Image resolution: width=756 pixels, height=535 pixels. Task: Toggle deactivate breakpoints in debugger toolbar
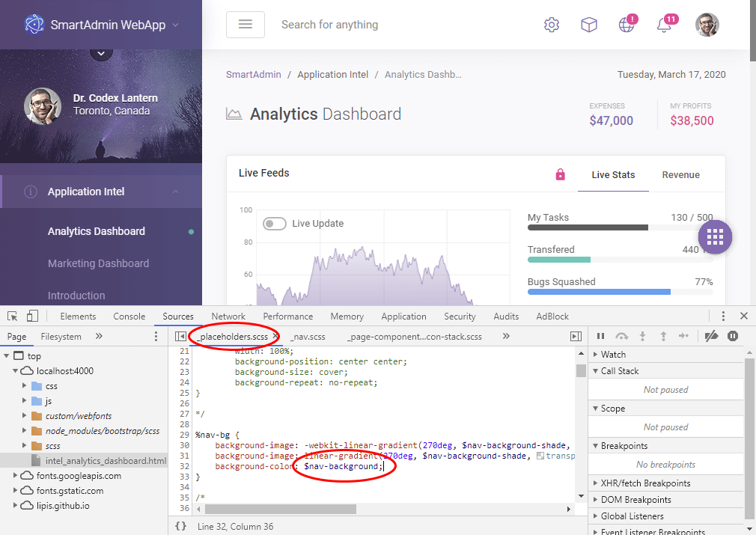pos(712,337)
